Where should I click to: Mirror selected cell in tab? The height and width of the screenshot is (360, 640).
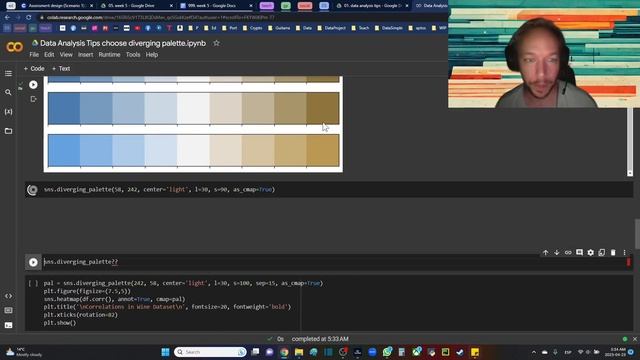602,253
